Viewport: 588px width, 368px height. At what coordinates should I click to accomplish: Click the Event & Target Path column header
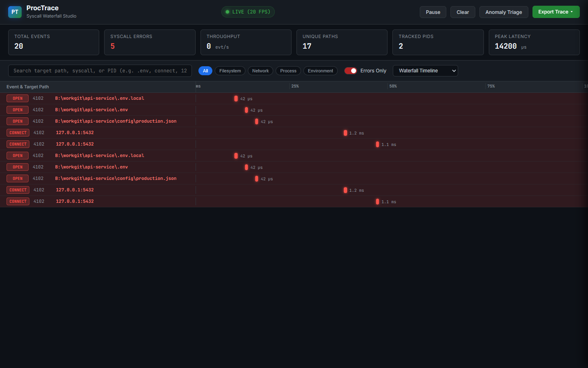(28, 87)
